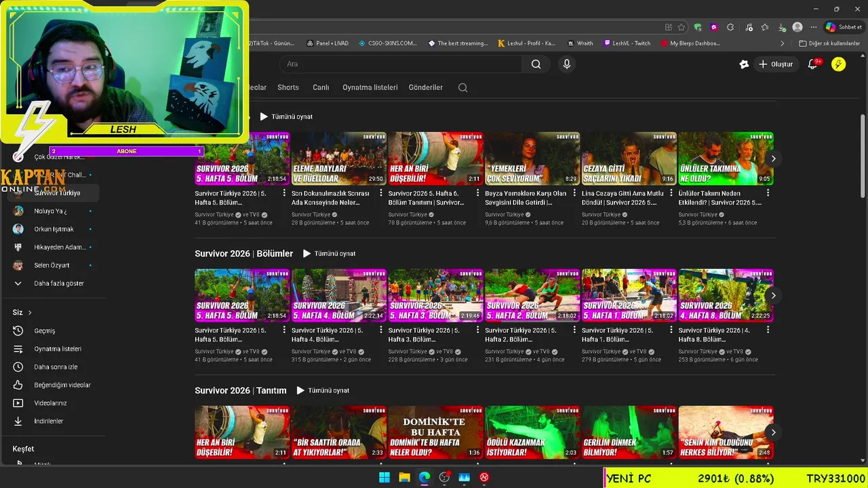The height and width of the screenshot is (488, 868).
Task: Play all Survivor 2026 Bölümler videos
Action: tap(329, 253)
